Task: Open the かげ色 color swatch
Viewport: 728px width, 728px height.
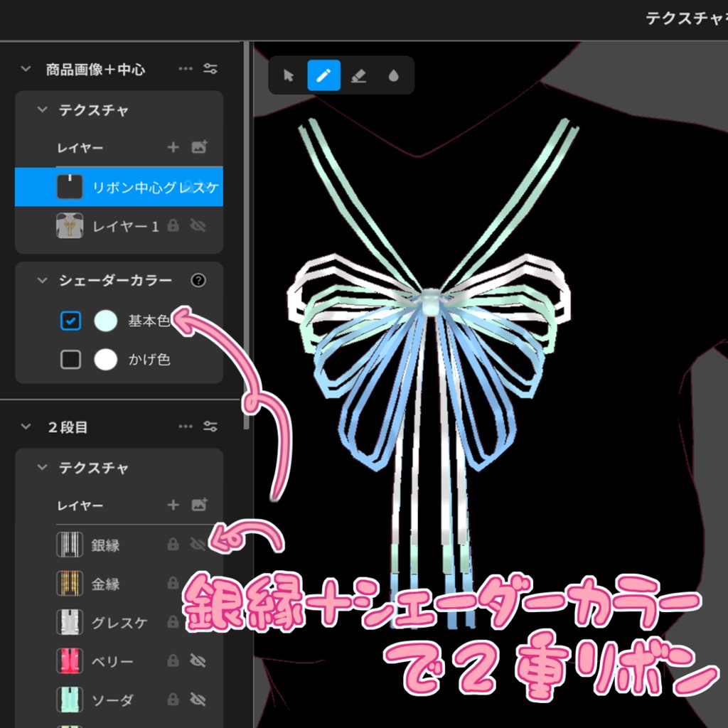Action: [105, 359]
